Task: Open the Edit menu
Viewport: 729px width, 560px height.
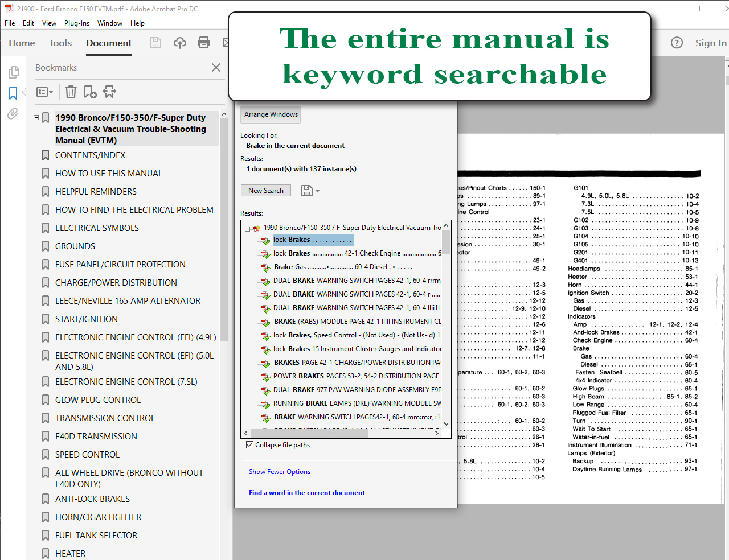Action: (28, 23)
